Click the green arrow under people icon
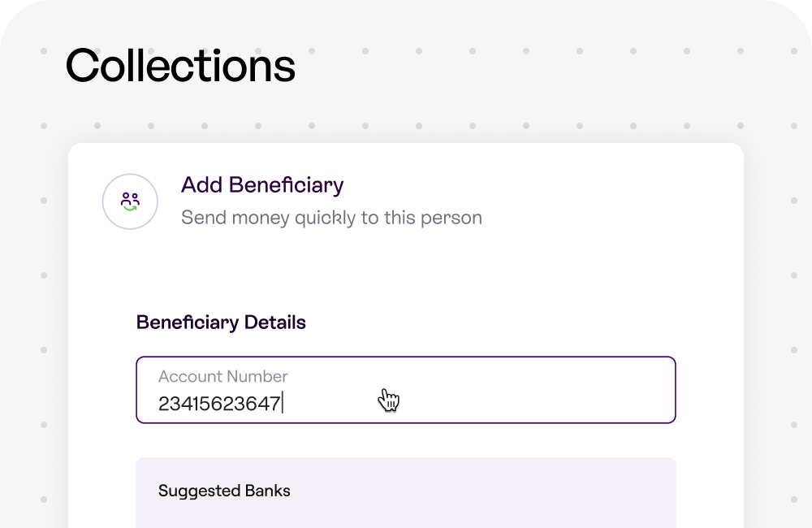 131,208
